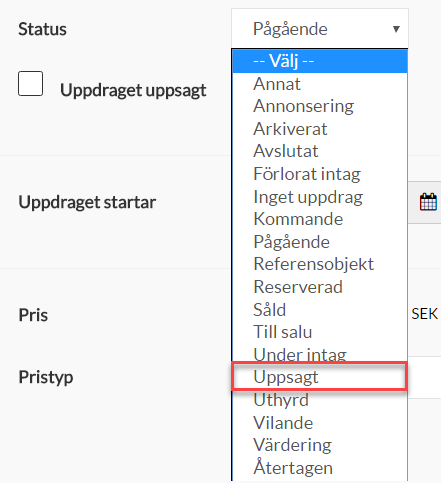Choose Annat from the status list
The width and height of the screenshot is (441, 483).
(x=320, y=84)
